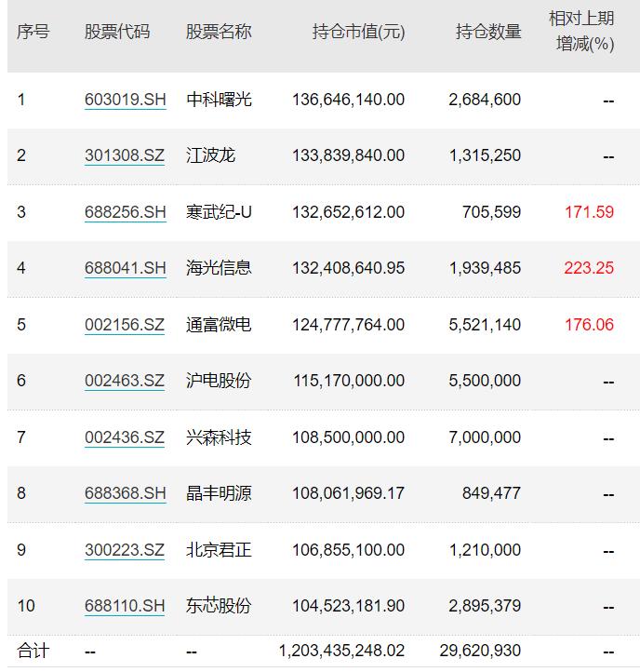
Task: Click the stock name 中科曙光
Action: 219,100
